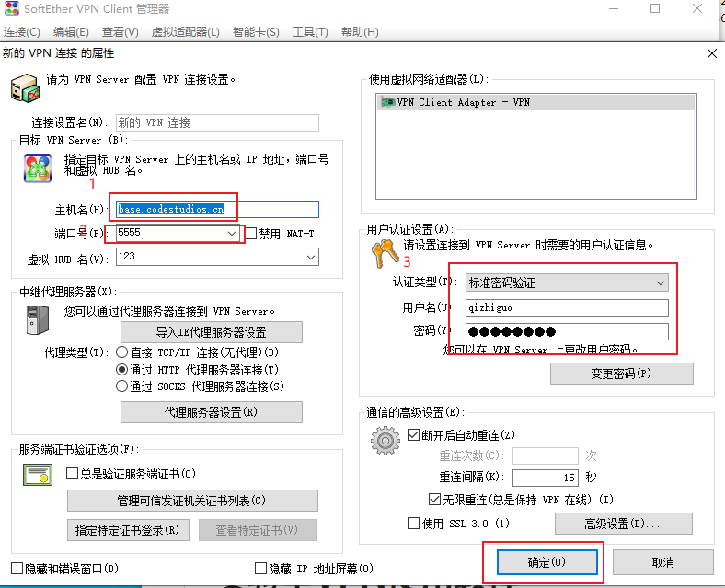Select VPN Client Adapter - VPN entry
This screenshot has height=588, width=725.
tap(535, 102)
